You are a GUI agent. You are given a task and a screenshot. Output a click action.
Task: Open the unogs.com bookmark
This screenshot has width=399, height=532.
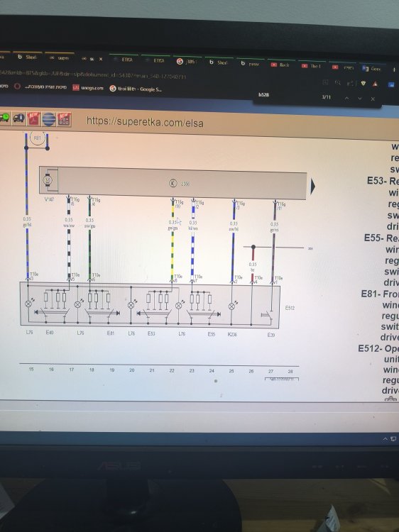88,88
